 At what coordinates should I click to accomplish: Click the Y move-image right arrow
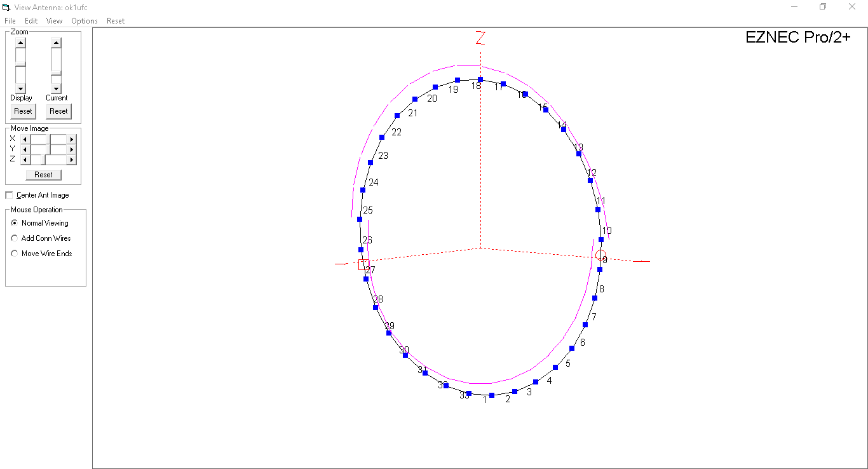[72, 149]
